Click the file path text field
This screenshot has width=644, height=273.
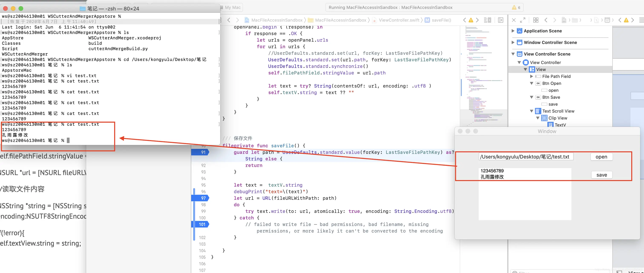click(526, 157)
